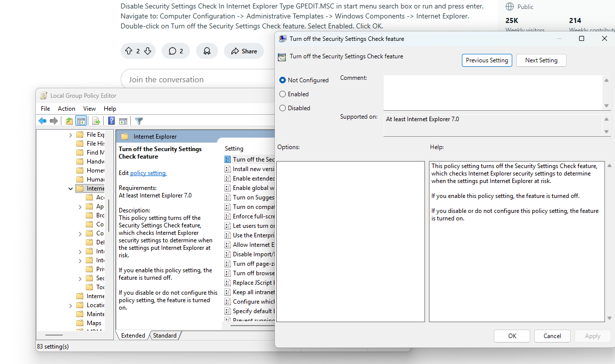Open the Action menu
Screen dimensions: 615x364
(66, 108)
